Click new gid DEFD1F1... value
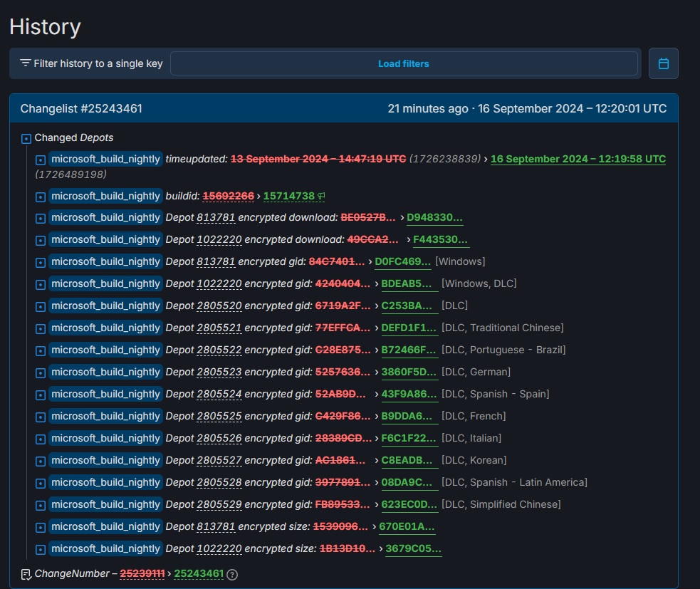The image size is (700, 589). click(x=409, y=328)
